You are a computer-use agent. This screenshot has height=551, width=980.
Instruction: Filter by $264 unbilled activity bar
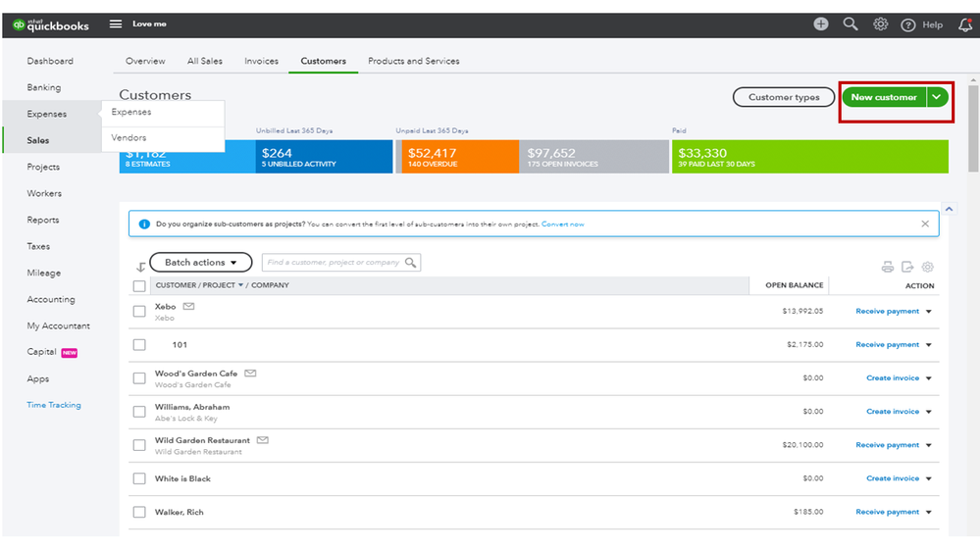324,156
